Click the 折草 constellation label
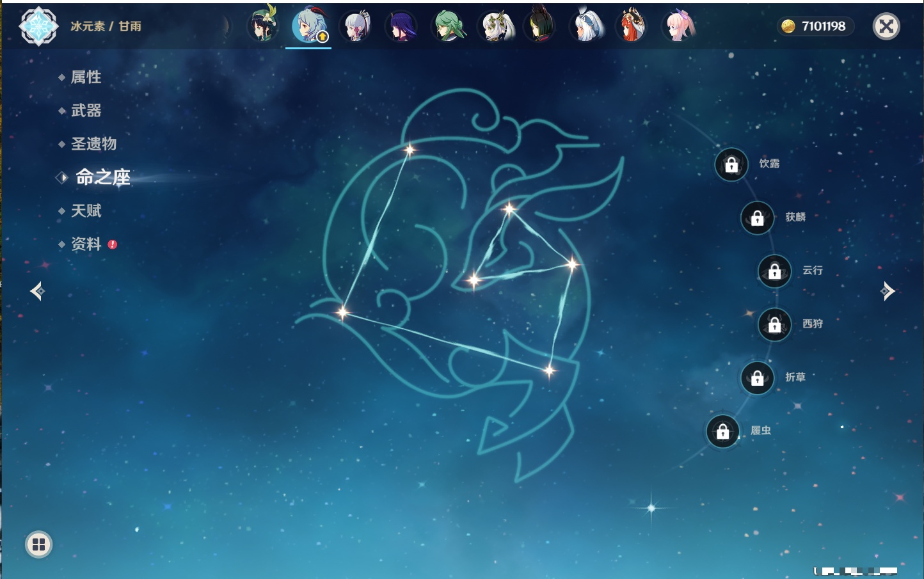 point(795,377)
